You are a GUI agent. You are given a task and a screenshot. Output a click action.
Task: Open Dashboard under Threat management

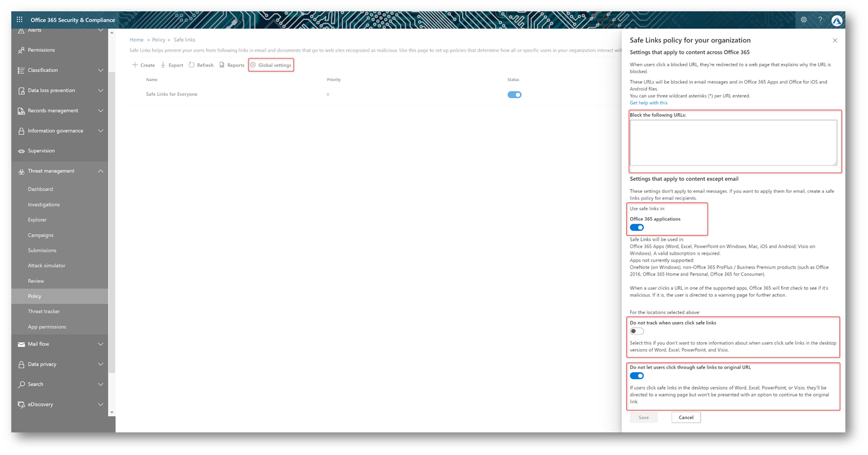click(40, 190)
